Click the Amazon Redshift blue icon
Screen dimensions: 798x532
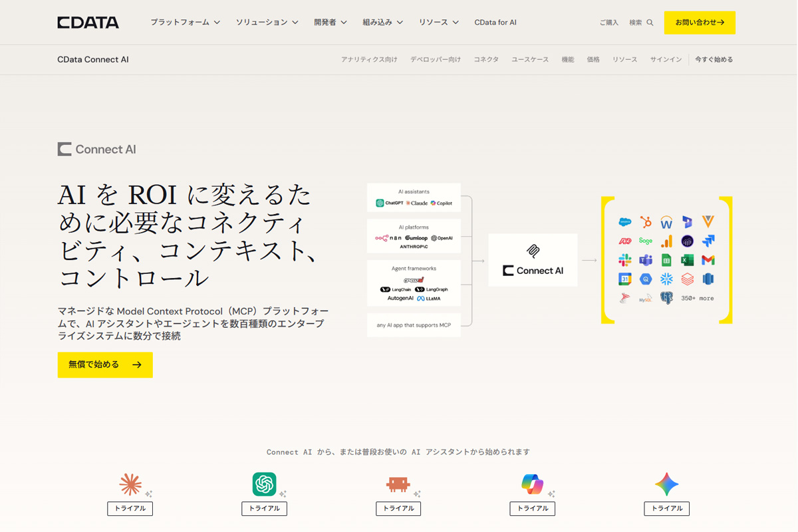click(708, 279)
